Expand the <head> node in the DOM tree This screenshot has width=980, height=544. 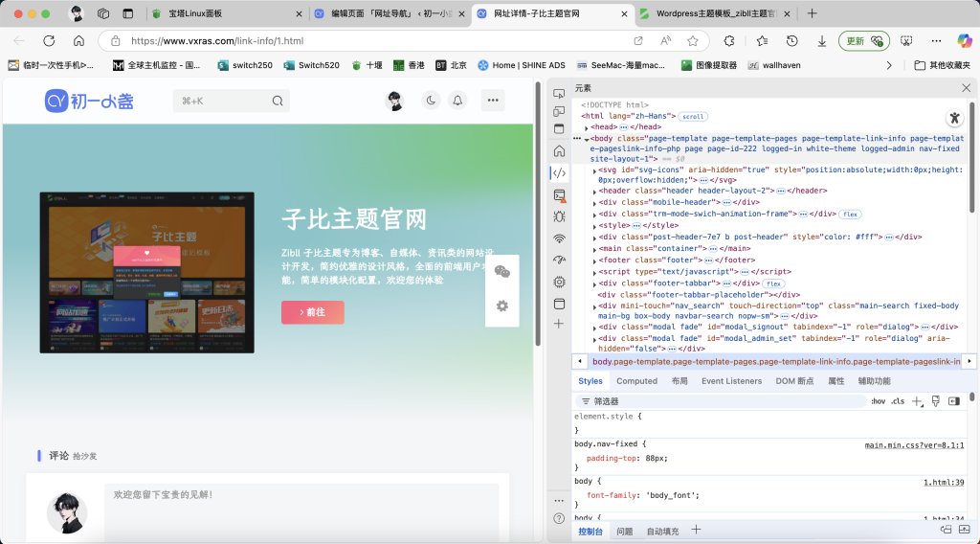point(587,127)
